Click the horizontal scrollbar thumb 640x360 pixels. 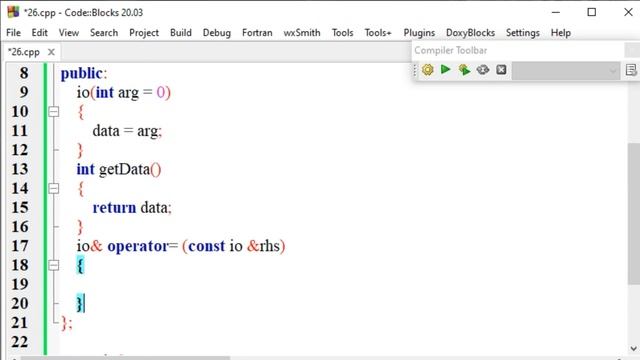click(x=125, y=358)
